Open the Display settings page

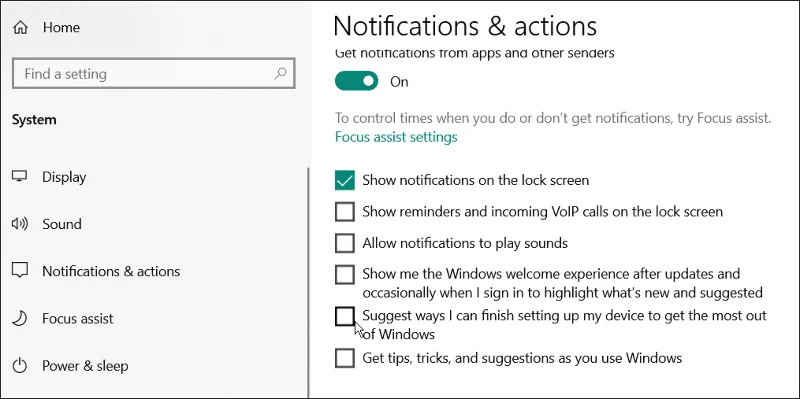click(64, 177)
